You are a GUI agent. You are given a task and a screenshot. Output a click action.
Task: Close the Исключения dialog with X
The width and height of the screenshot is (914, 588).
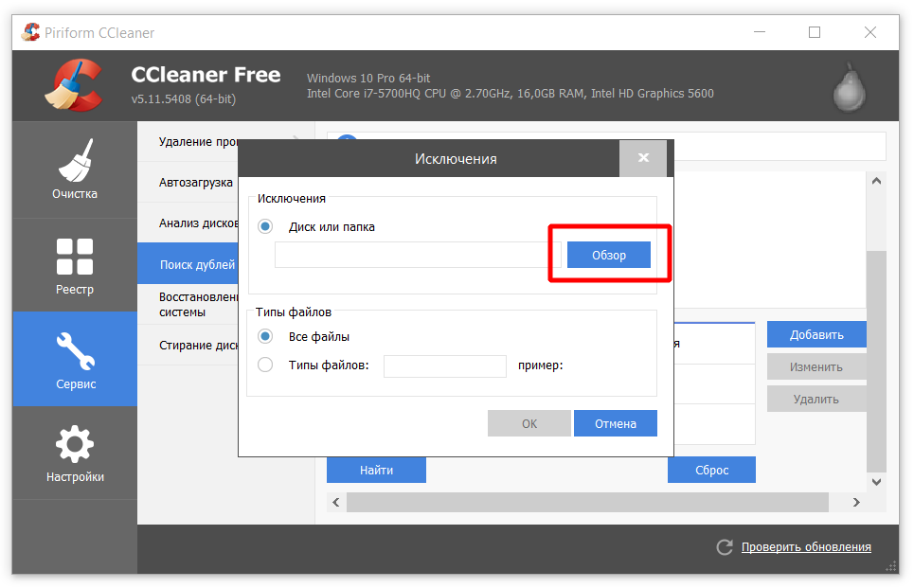tap(643, 158)
